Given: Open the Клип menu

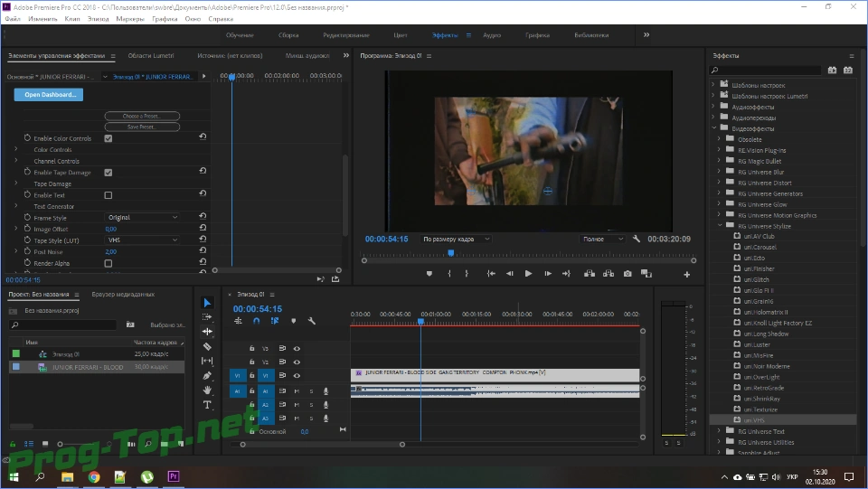Looking at the screenshot, I should click(x=72, y=19).
